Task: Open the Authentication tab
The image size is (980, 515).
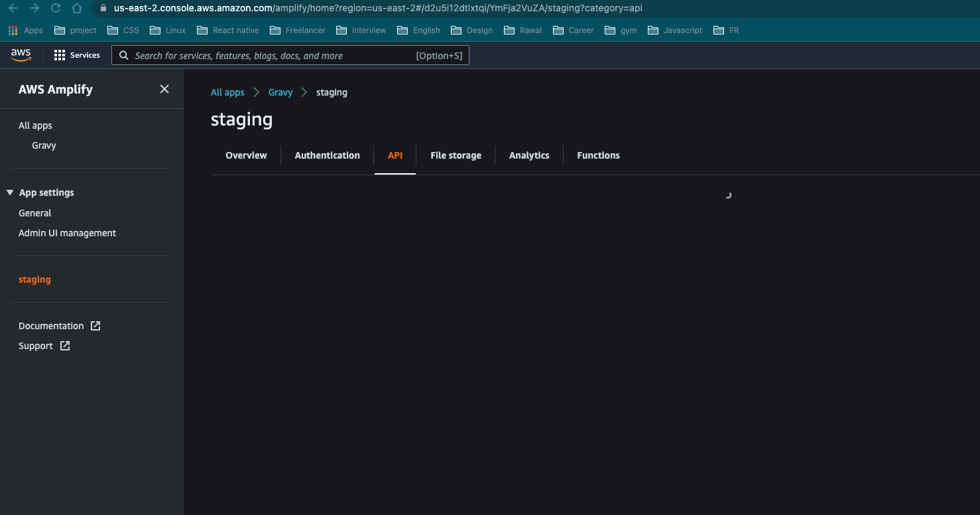Action: [327, 155]
